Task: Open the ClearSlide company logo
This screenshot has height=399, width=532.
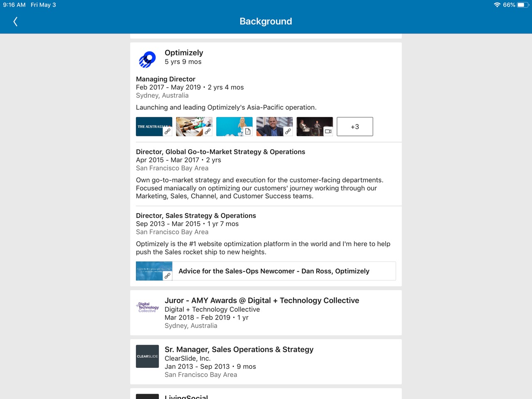Action: 148,356
